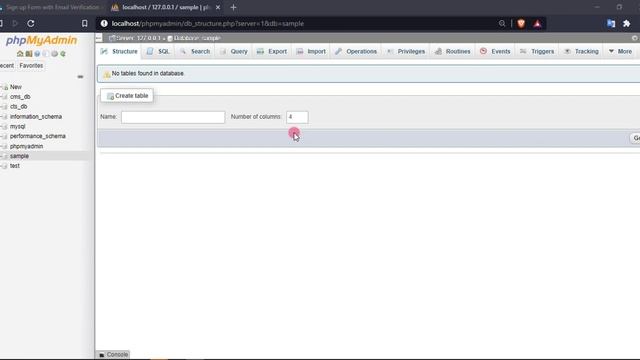
Task: Collapse the navigation panel toggle
Action: [99, 38]
